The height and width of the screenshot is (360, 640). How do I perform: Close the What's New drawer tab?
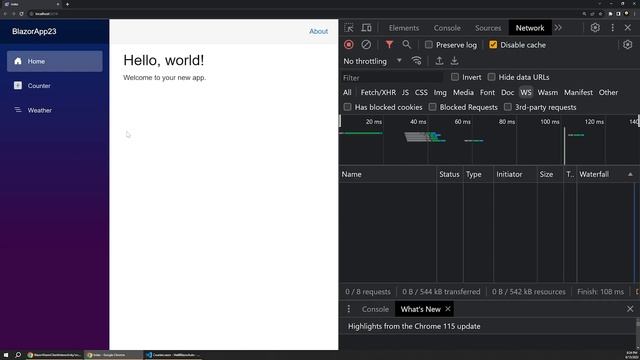pyautogui.click(x=448, y=309)
